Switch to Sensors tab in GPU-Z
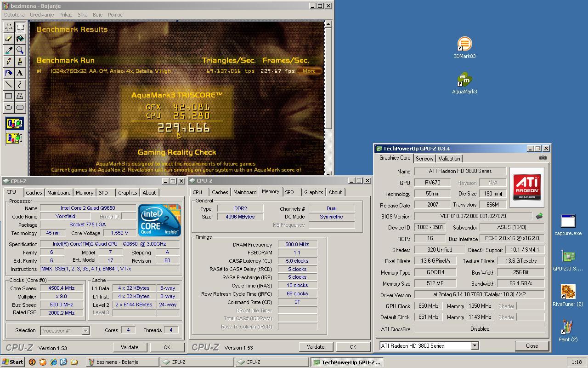This screenshot has width=588, height=368. coord(424,158)
